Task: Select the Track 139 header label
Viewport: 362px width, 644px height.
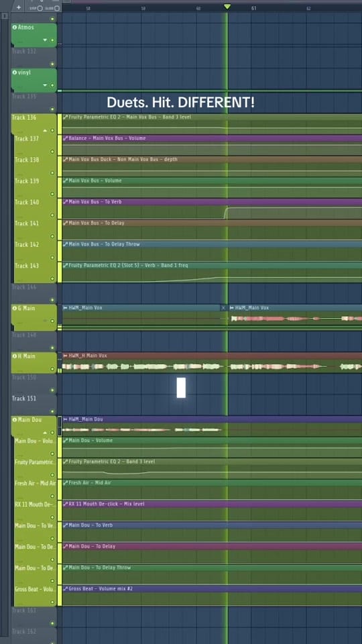Action: coord(27,180)
